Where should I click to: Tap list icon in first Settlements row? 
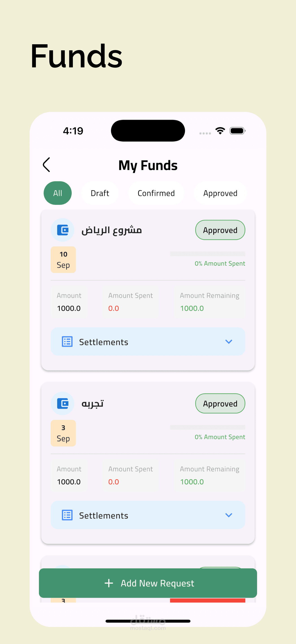coord(67,342)
